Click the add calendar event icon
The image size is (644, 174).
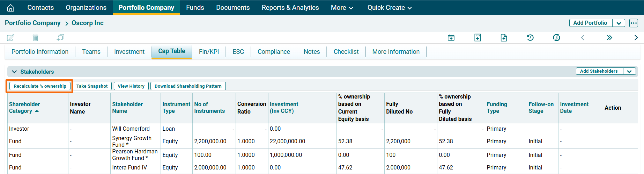[451, 37]
